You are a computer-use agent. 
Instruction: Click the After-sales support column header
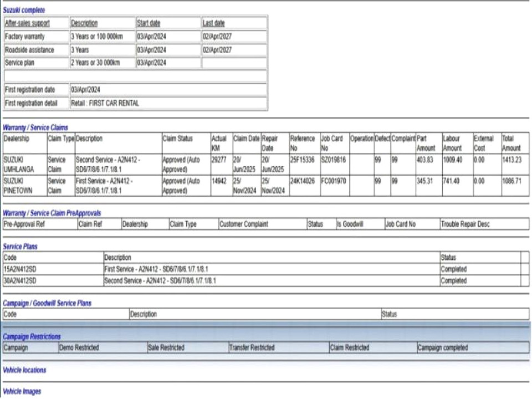(27, 23)
